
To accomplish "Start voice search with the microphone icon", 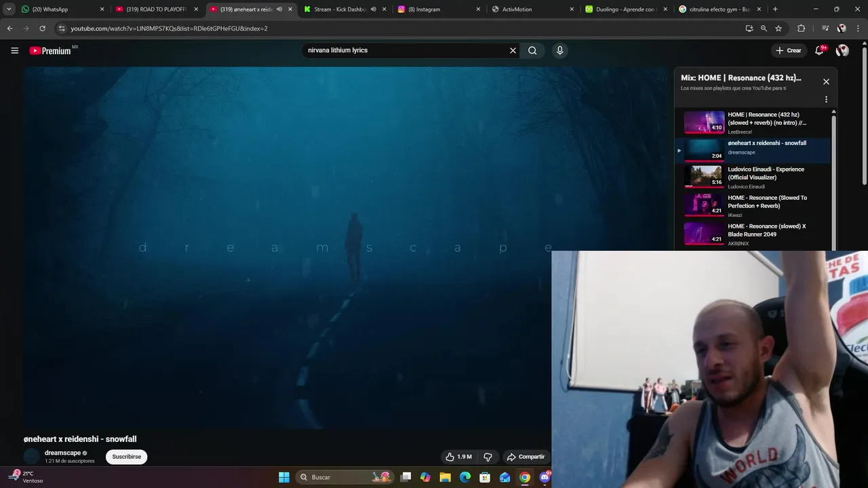I will coord(559,50).
